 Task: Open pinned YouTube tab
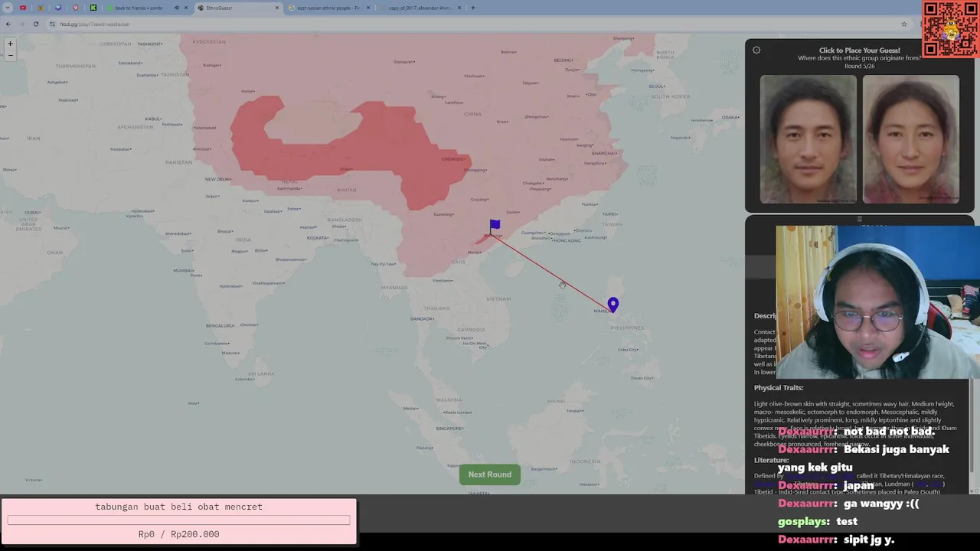tap(23, 8)
